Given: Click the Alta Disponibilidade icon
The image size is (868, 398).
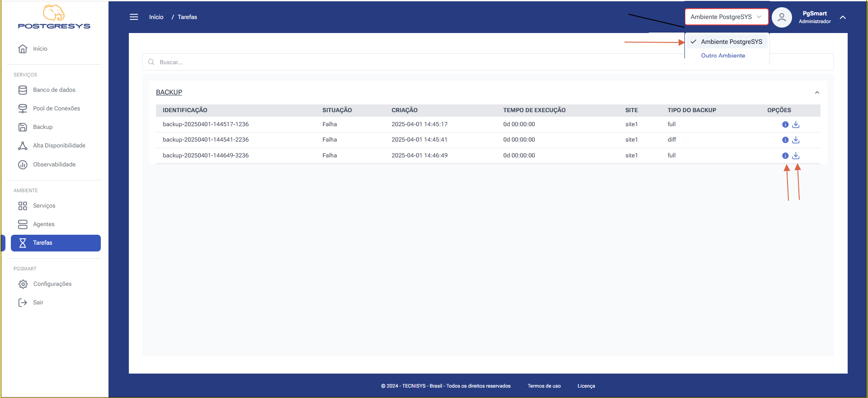Looking at the screenshot, I should (23, 146).
